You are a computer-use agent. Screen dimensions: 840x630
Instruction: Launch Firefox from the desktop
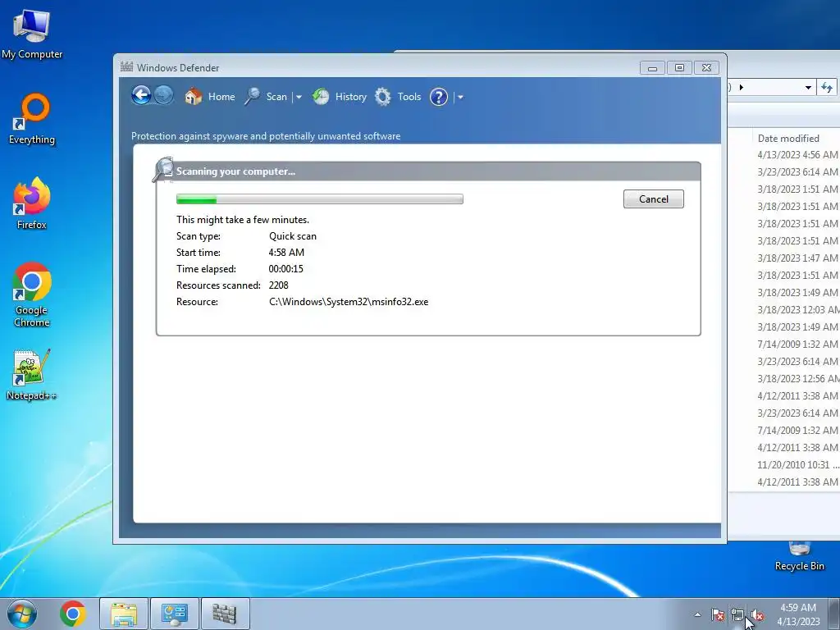32,203
